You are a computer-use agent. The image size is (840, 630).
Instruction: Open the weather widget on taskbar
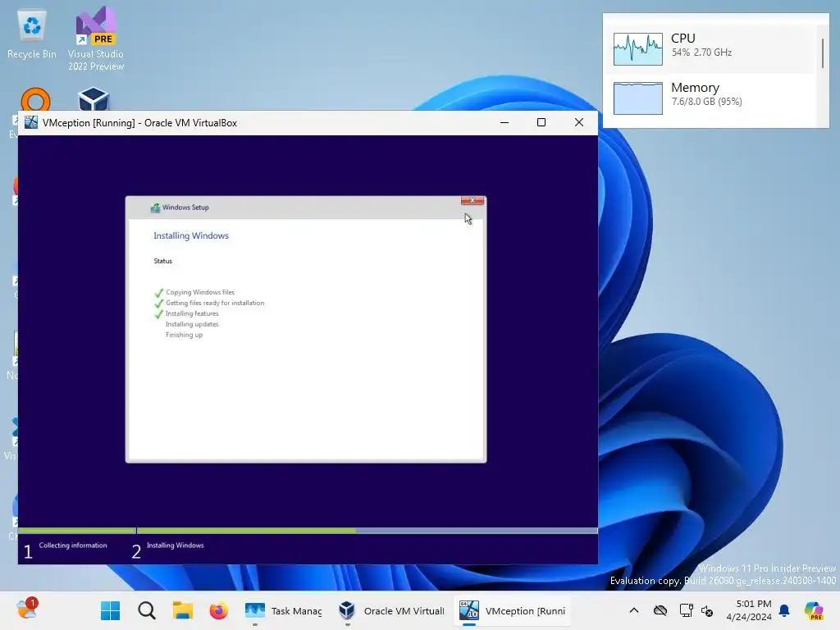tap(25, 610)
